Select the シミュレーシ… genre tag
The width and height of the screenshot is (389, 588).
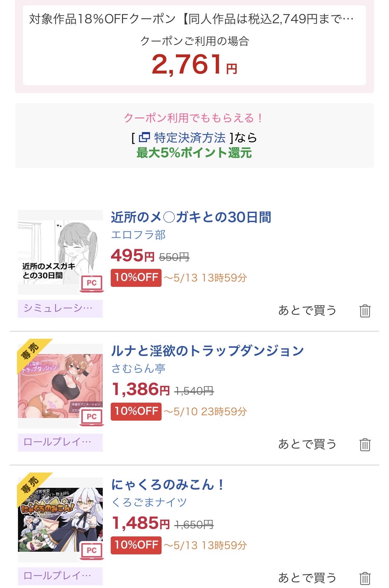point(60,308)
